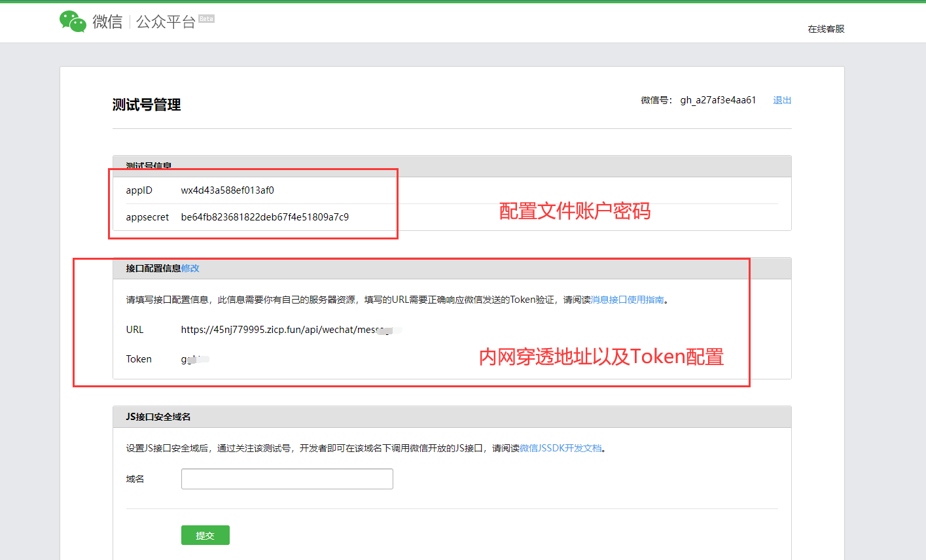Select appsecret value be64fb823681822deb67f4e51809a7c9
This screenshot has height=560, width=926.
point(265,217)
